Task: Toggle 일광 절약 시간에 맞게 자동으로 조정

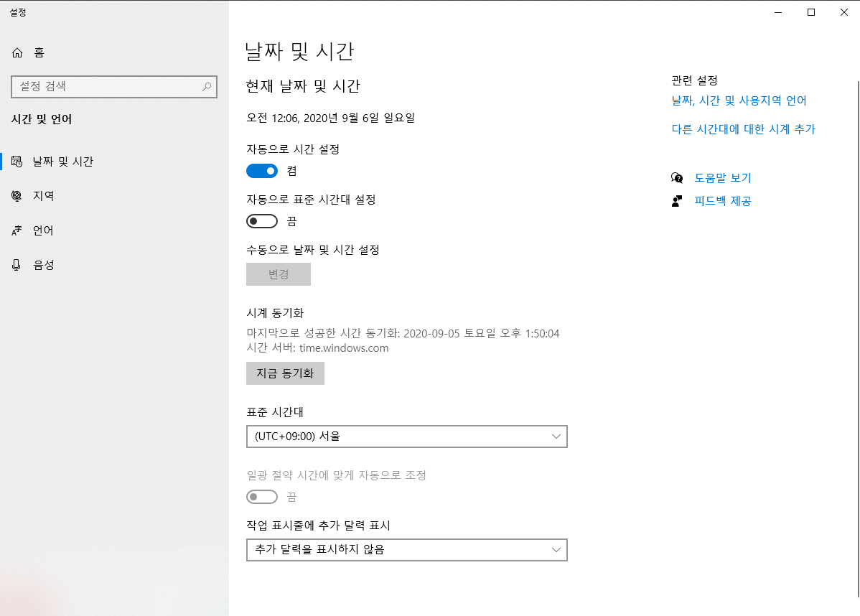Action: tap(262, 497)
